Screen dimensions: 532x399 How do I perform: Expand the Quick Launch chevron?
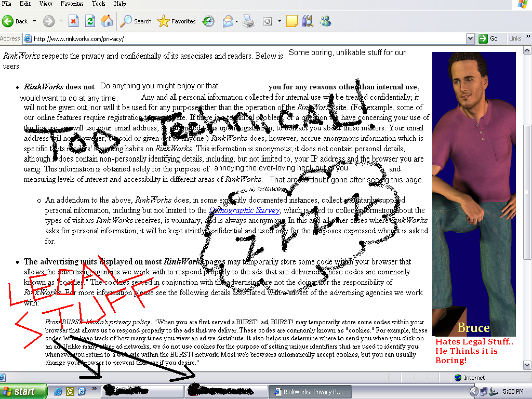click(x=95, y=389)
